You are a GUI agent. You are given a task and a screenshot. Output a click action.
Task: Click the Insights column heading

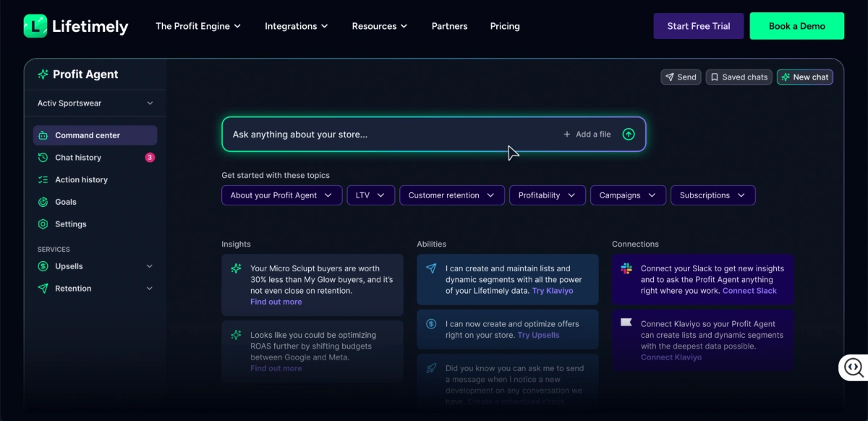tap(236, 244)
